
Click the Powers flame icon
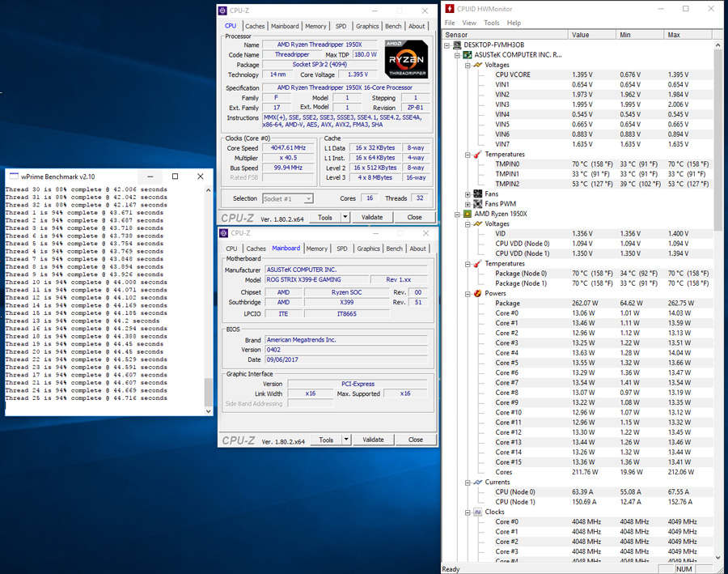478,293
